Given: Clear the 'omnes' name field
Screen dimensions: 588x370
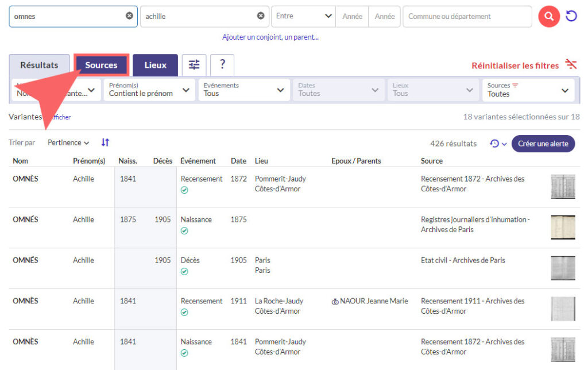Looking at the screenshot, I should pyautogui.click(x=129, y=16).
